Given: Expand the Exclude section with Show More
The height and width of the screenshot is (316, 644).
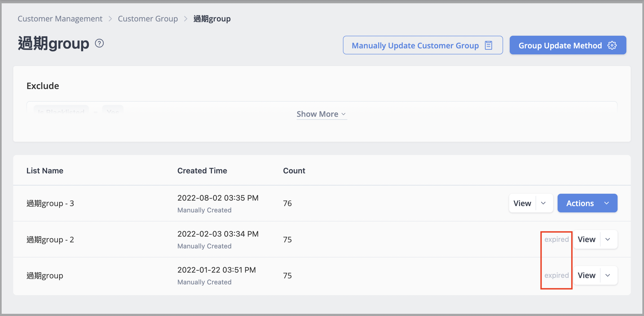Looking at the screenshot, I should point(321,114).
